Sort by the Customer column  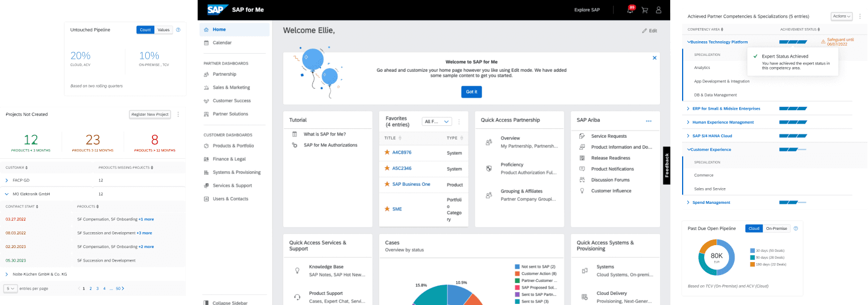(x=26, y=168)
